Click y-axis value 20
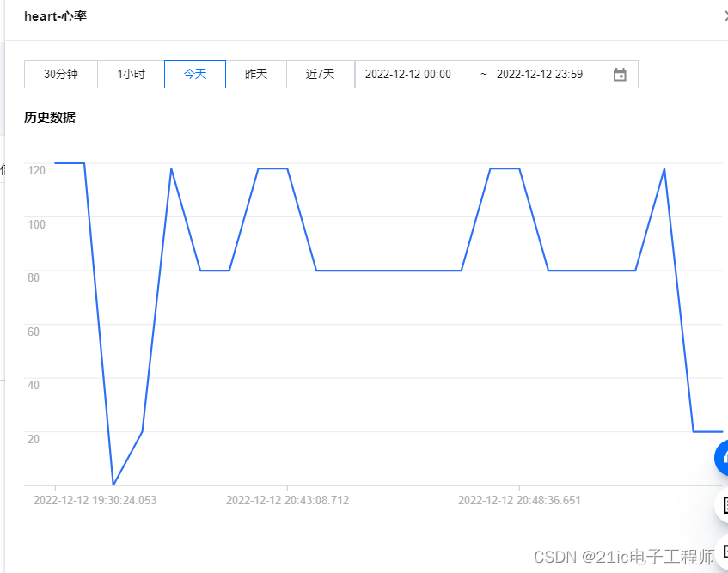 [34, 438]
